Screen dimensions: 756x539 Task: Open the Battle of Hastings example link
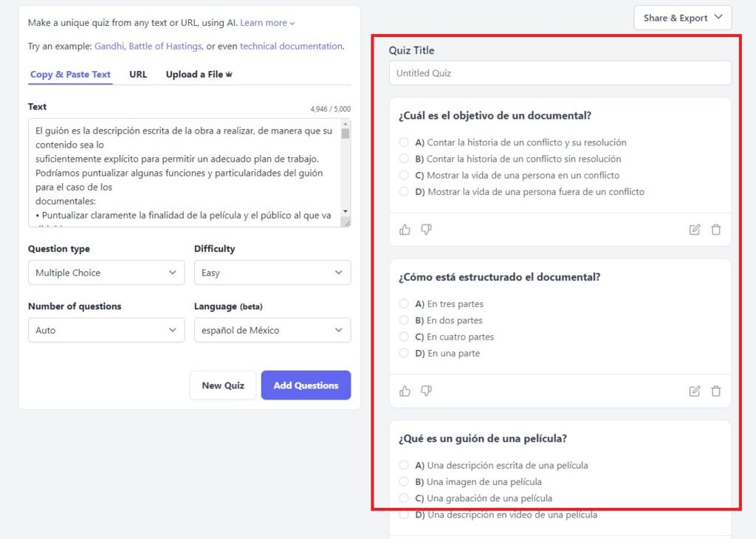(x=165, y=46)
